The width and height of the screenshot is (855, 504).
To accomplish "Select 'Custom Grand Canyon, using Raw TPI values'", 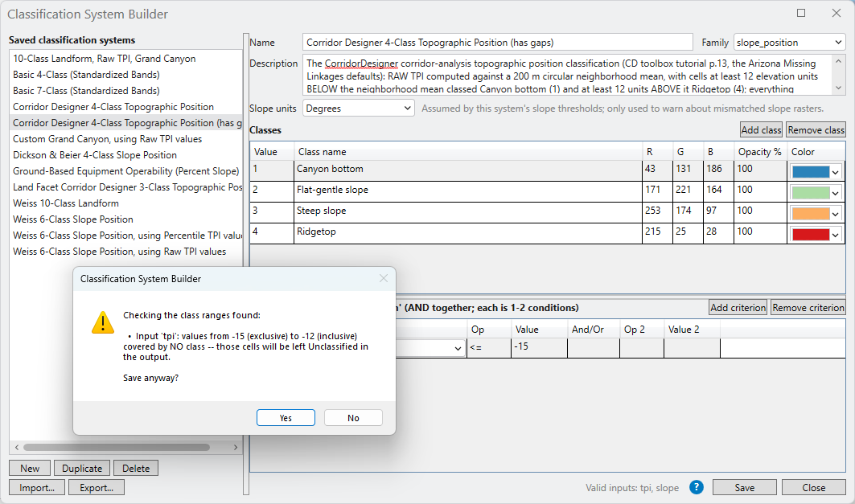I will 125,139.
